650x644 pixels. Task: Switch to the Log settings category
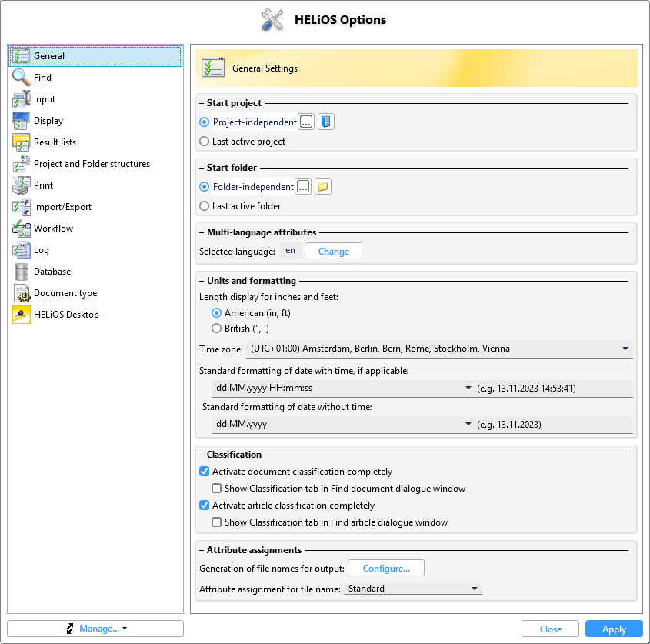click(x=95, y=250)
